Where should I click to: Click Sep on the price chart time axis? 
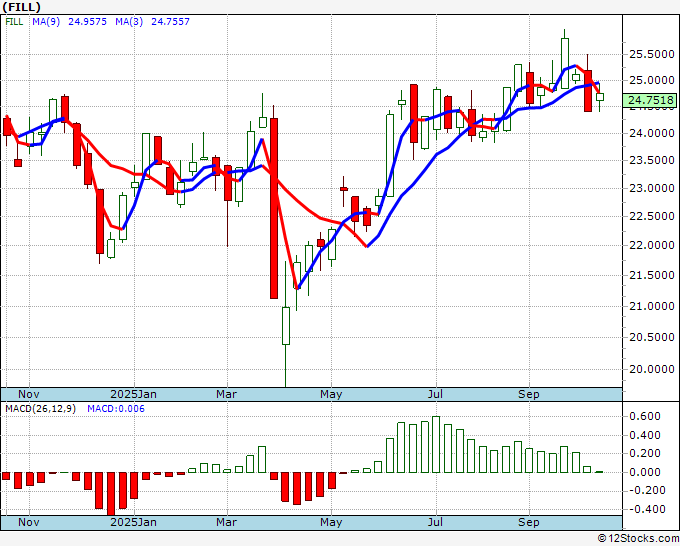[529, 394]
